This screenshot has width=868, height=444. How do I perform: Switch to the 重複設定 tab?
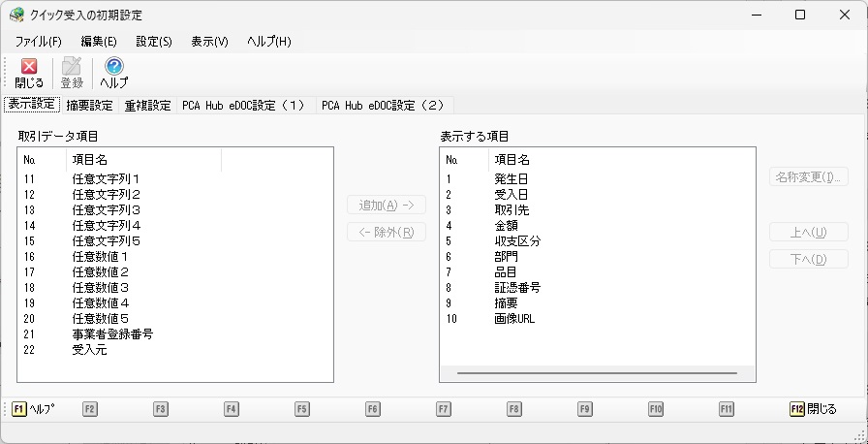147,106
